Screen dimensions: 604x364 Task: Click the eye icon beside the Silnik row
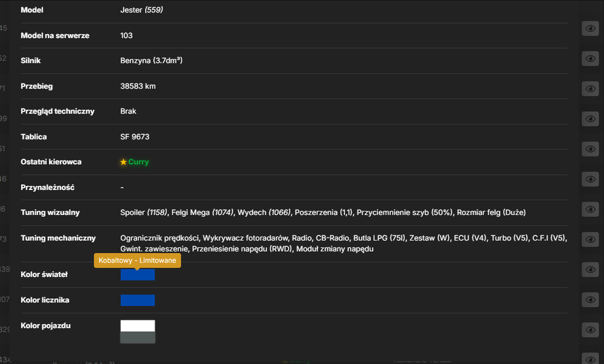590,59
